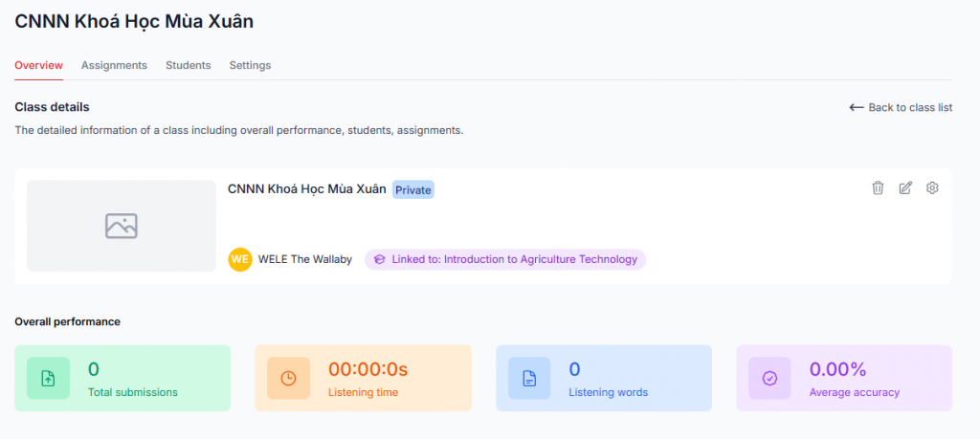Click the Private visibility badge
Viewport: 980px width, 439px height.
pyautogui.click(x=413, y=189)
